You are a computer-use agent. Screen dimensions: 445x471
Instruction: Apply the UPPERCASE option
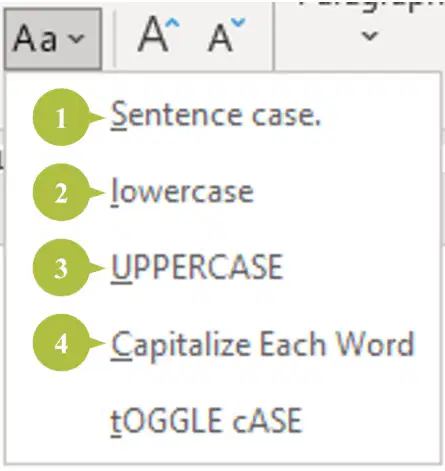coord(197,267)
